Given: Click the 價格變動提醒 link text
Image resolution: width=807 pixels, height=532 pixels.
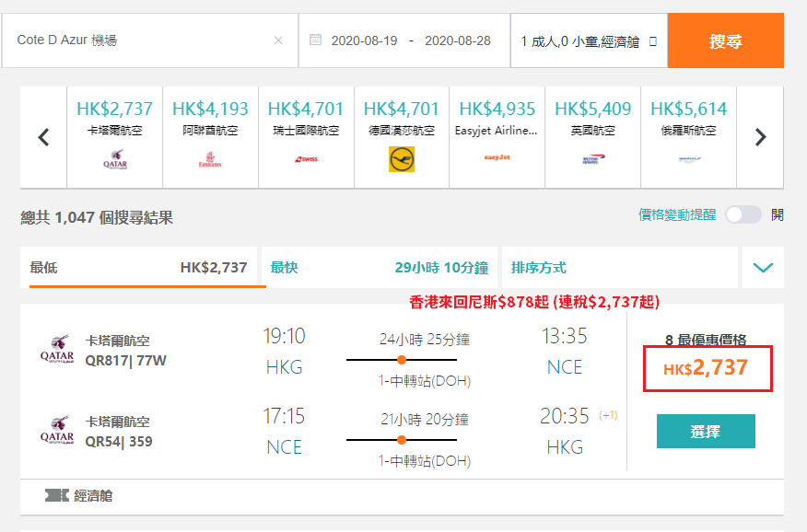Looking at the screenshot, I should point(677,214).
